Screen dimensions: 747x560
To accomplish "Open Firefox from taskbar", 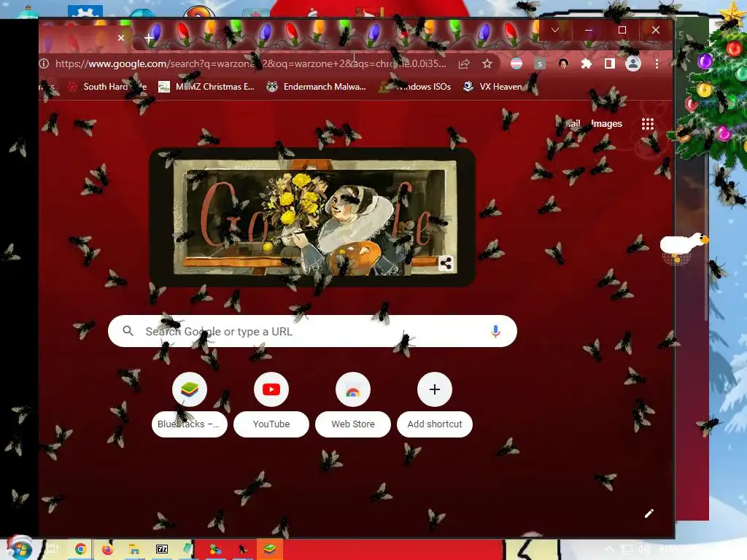I will point(108,550).
